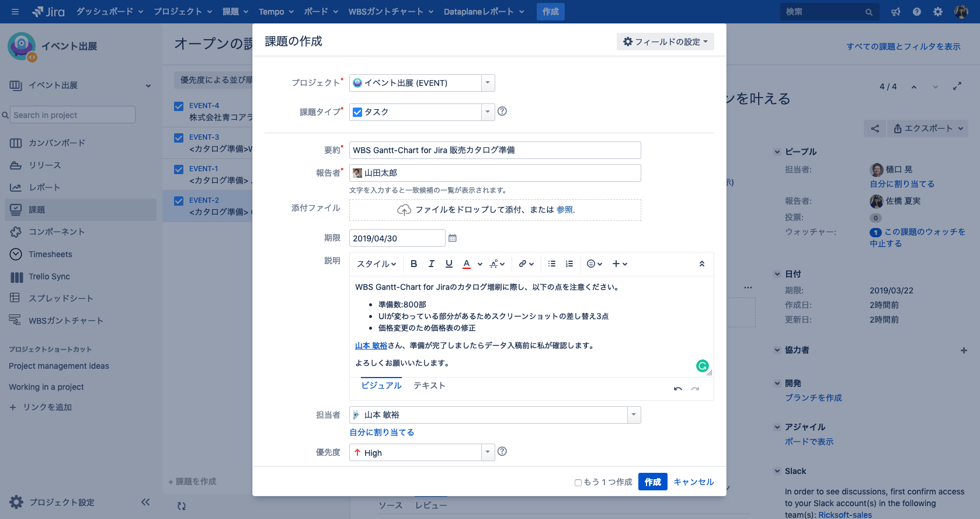Image resolution: width=980 pixels, height=519 pixels.
Task: Tick the もう1つ作成 checkbox
Action: pos(578,483)
